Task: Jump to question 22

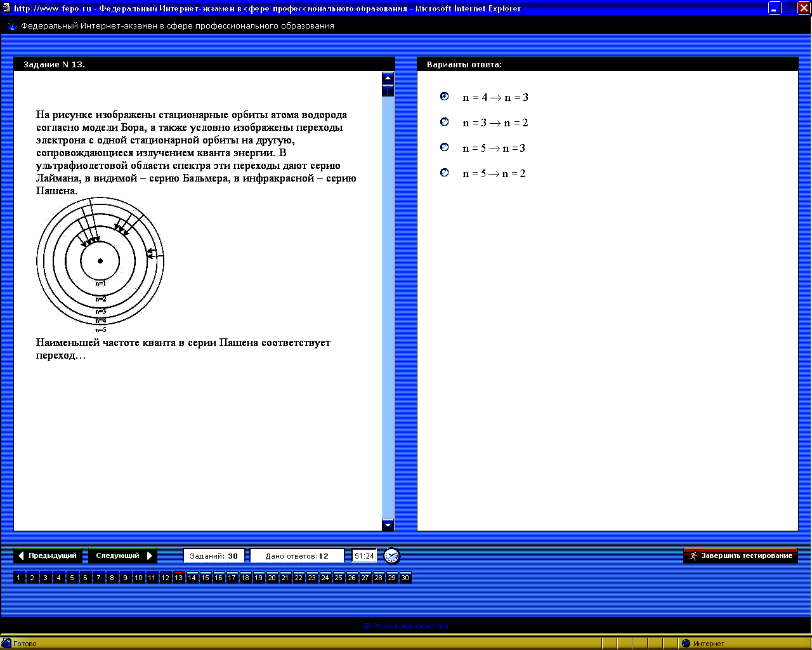Action: (x=298, y=578)
